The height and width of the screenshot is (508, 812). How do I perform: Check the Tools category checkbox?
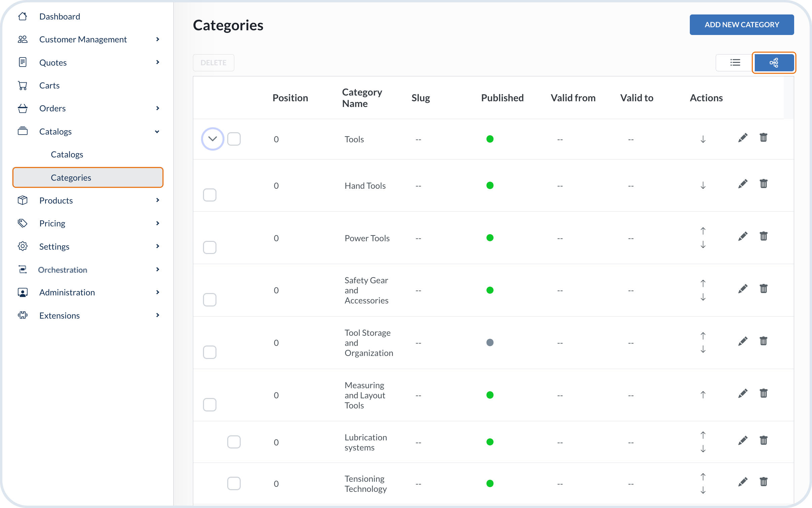234,139
